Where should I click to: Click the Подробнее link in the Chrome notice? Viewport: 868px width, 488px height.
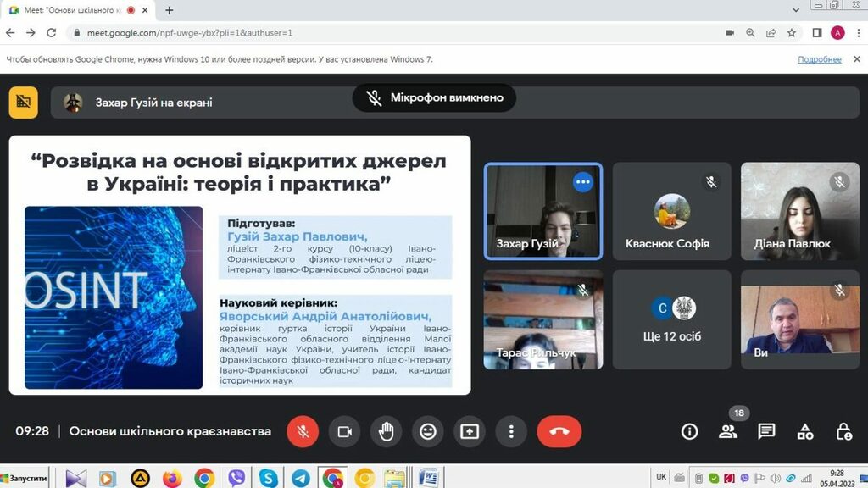819,59
